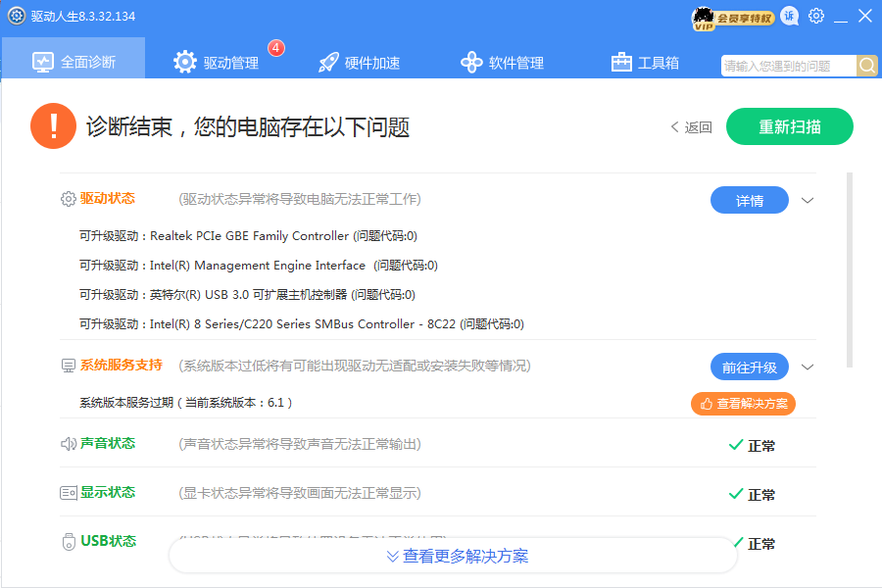The height and width of the screenshot is (588, 882).
Task: Focus the 请输入您遇到的问题 search box
Action: pyautogui.click(x=788, y=66)
